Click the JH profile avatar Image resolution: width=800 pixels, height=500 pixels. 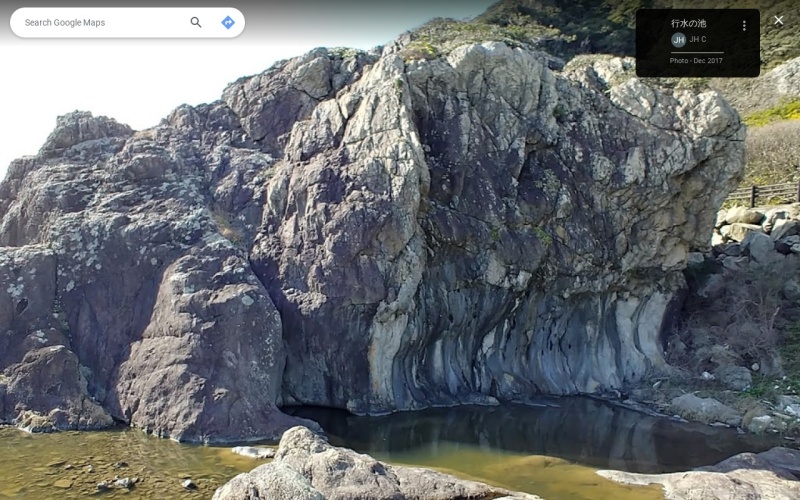pyautogui.click(x=678, y=40)
